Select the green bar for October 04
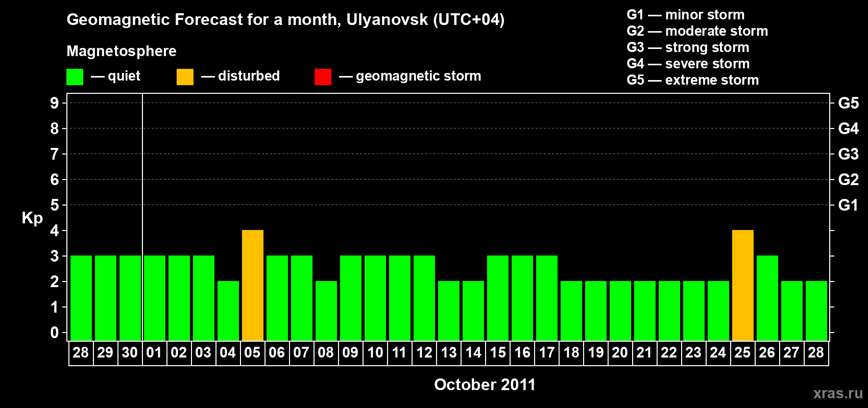868x408 pixels. click(228, 311)
